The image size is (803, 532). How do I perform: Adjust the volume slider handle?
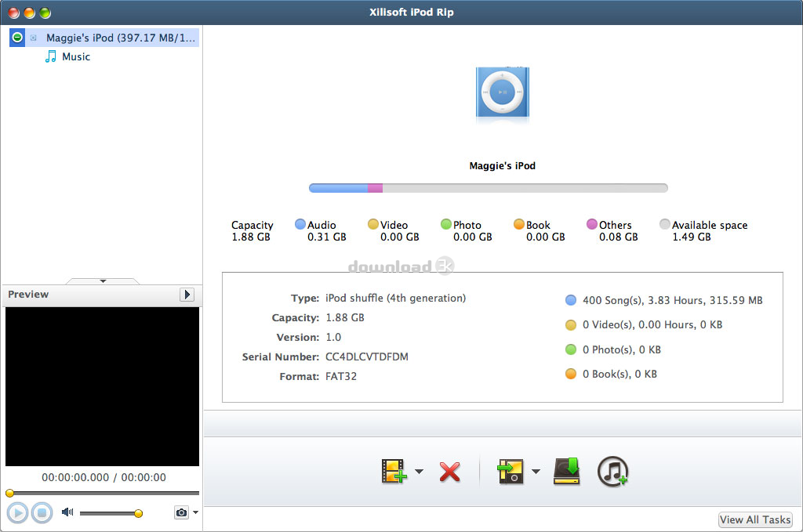(x=138, y=513)
